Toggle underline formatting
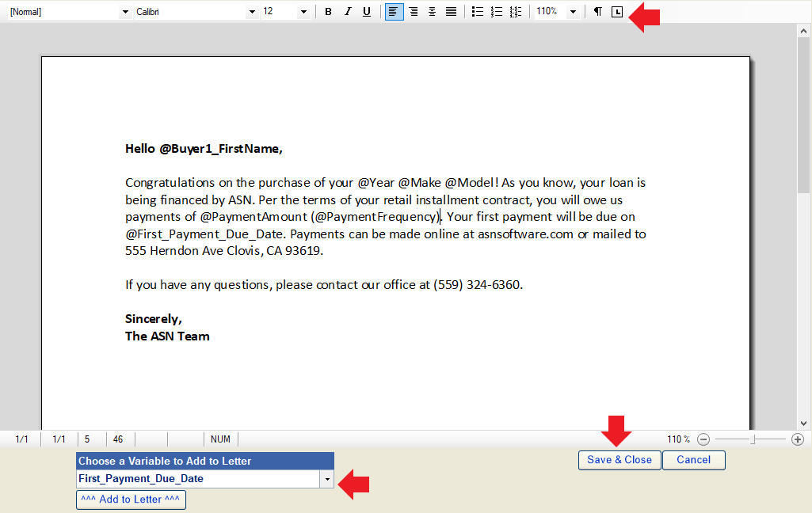Viewport: 812px width, 513px height. tap(367, 11)
